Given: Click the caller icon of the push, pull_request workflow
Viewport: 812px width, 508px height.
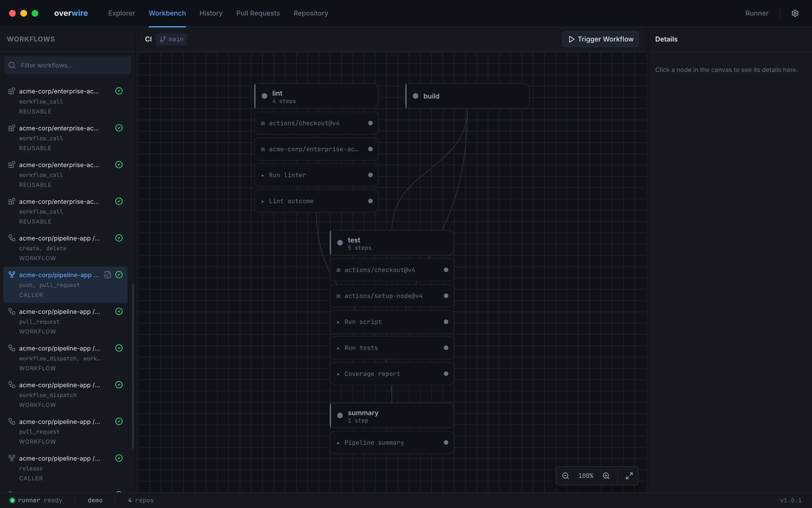Looking at the screenshot, I should pyautogui.click(x=12, y=275).
